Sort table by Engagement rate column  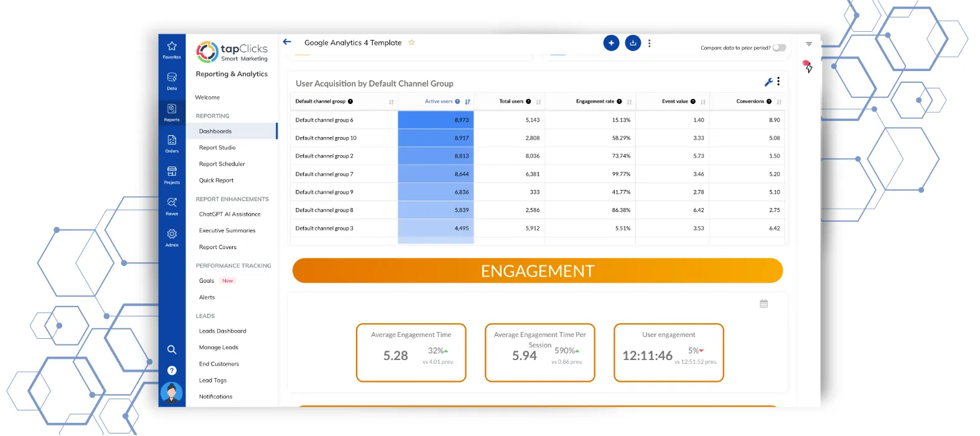pos(629,102)
